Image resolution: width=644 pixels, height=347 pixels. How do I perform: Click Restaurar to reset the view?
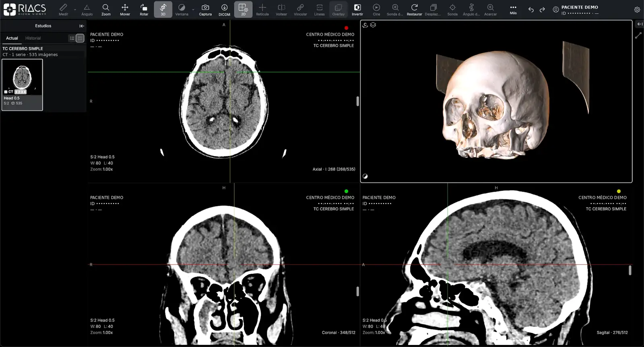click(x=414, y=9)
